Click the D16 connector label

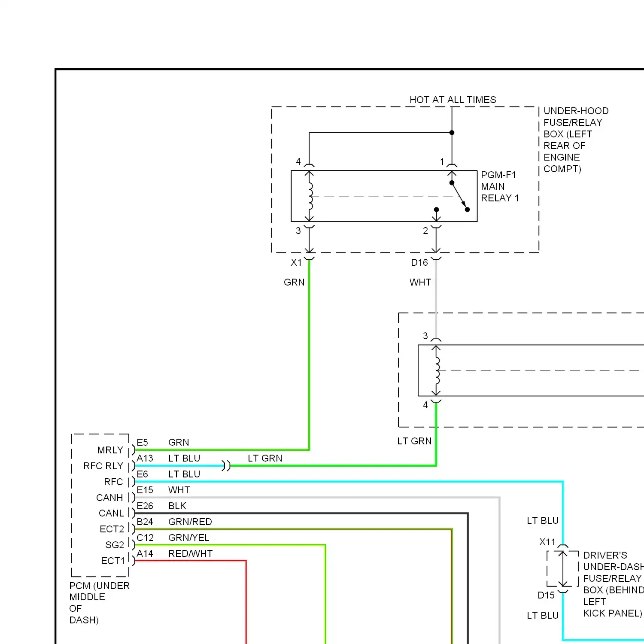click(x=419, y=262)
